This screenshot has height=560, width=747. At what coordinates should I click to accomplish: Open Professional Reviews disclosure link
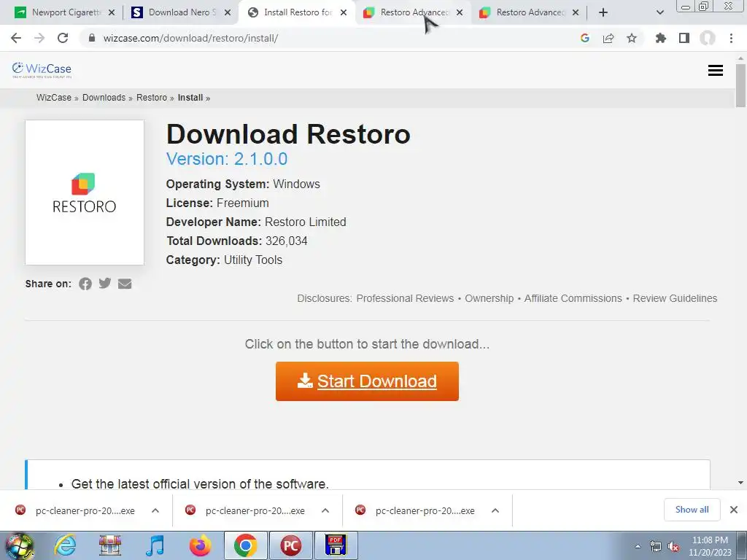(405, 298)
